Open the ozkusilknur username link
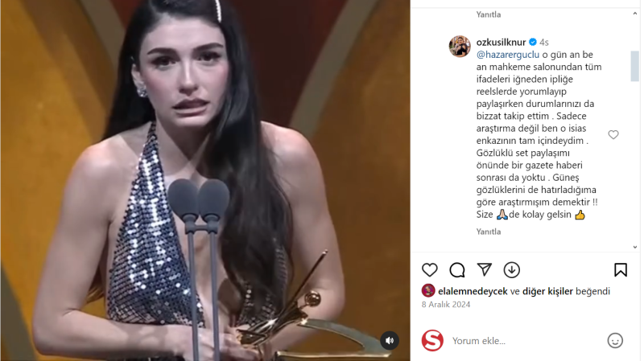 click(501, 42)
